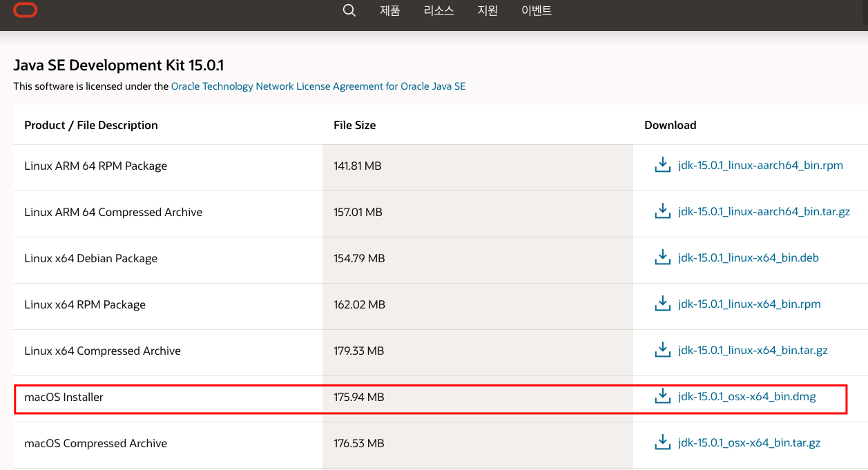868x470 pixels.
Task: Select Linux x64 RPM Package text
Action: 85,304
